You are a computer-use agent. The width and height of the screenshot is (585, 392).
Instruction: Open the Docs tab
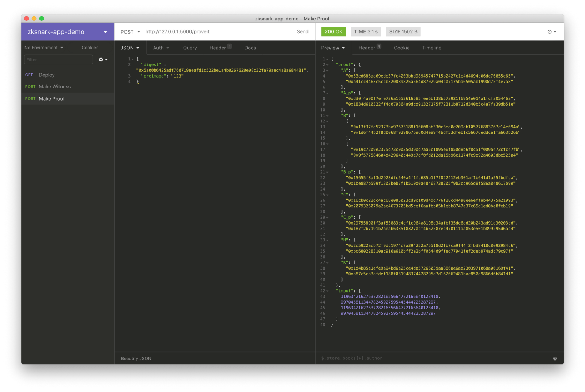(250, 48)
